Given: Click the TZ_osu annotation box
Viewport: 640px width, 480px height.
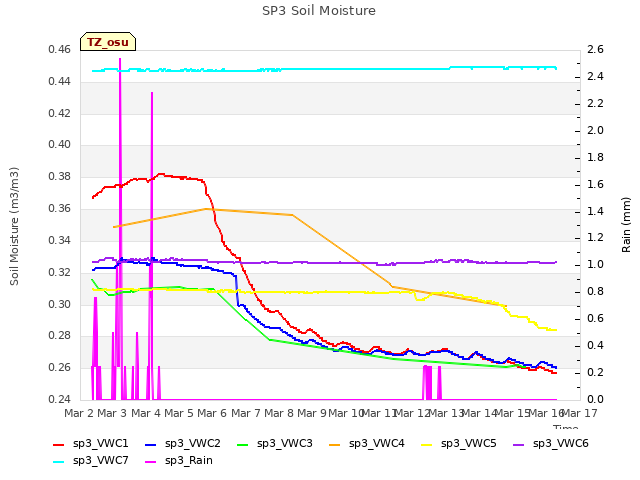Looking at the screenshot, I should 108,42.
